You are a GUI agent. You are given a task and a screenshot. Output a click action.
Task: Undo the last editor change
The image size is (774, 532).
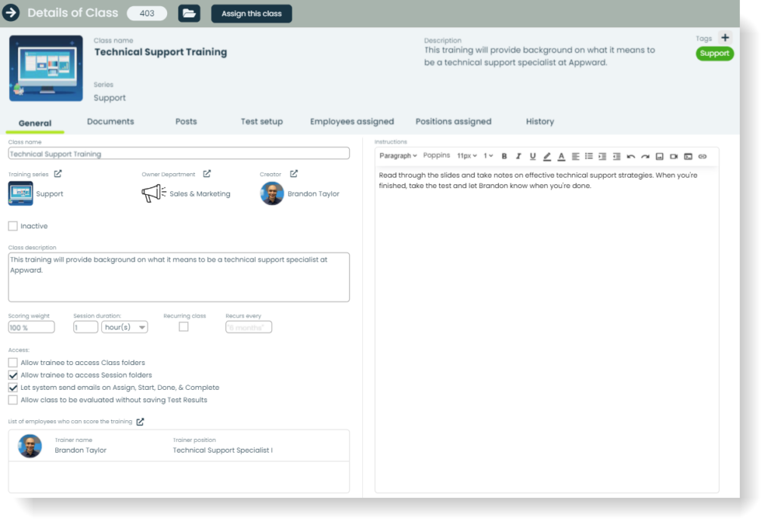point(631,156)
